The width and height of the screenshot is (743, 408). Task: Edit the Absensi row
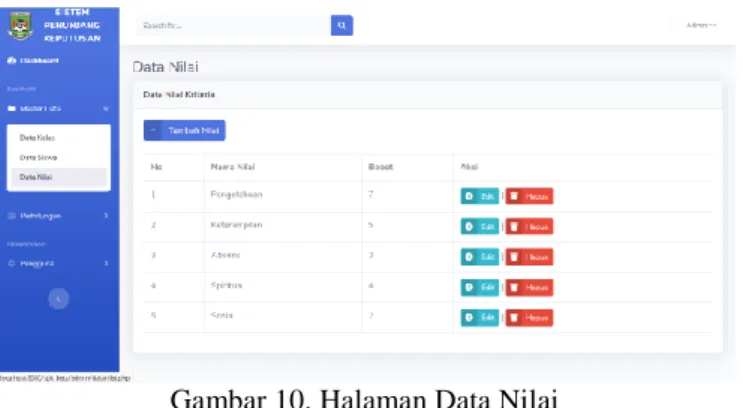480,257
